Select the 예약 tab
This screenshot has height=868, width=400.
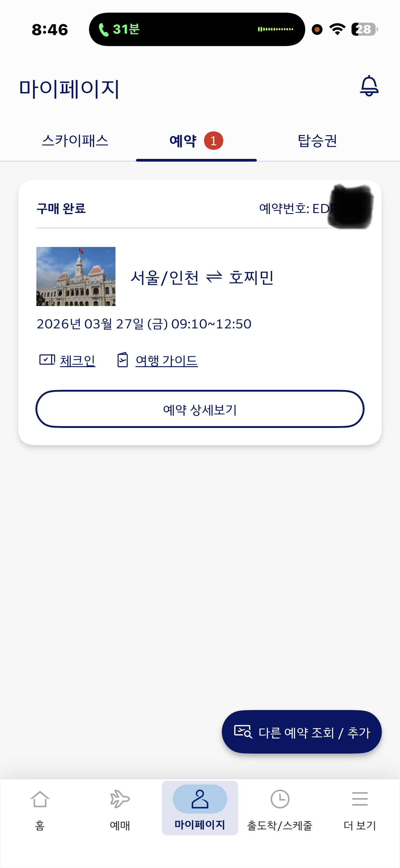(183, 140)
